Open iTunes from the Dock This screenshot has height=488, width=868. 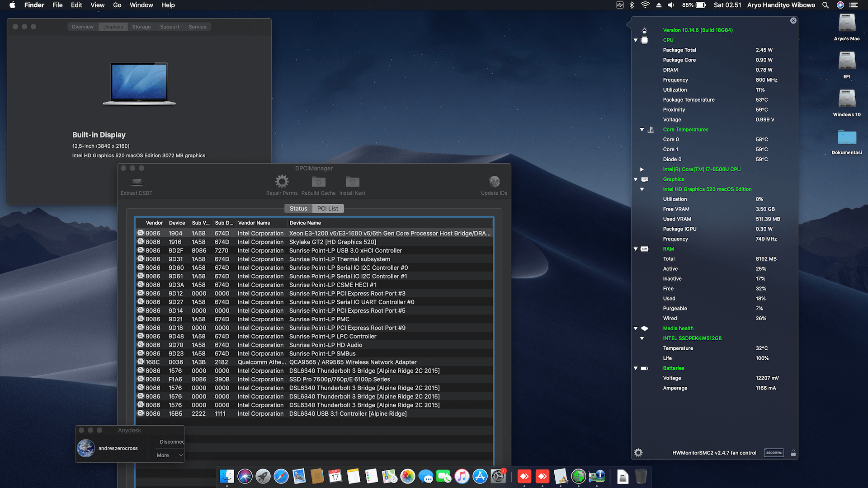(x=462, y=476)
